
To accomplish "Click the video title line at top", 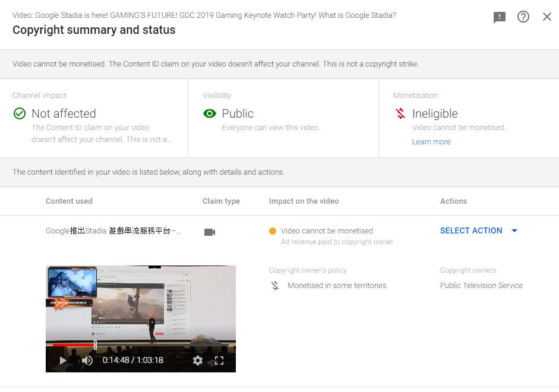I will (204, 15).
